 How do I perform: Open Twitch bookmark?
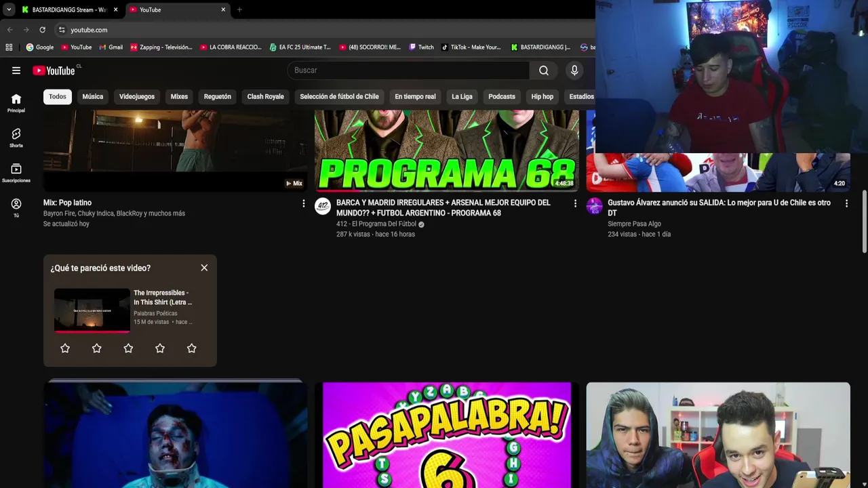[x=422, y=47]
